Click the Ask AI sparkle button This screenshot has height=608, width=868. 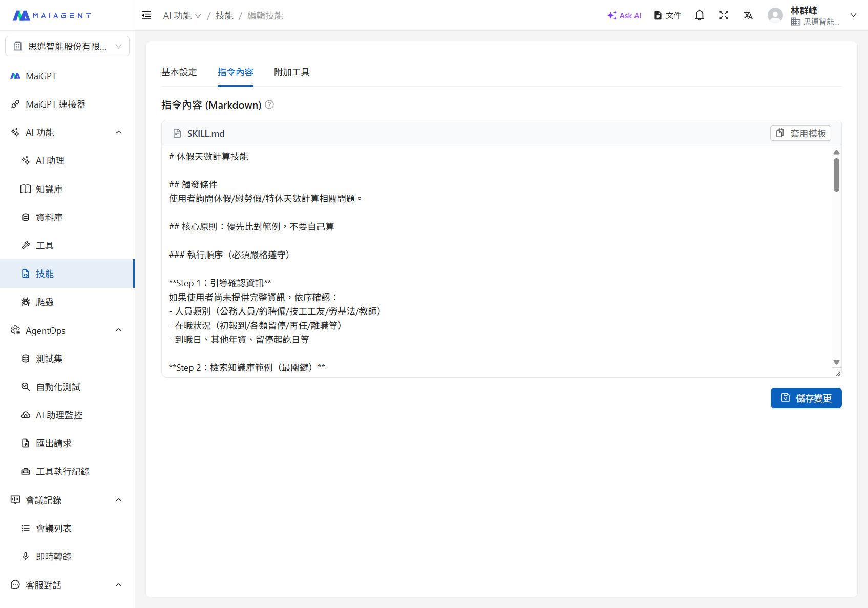(x=624, y=15)
